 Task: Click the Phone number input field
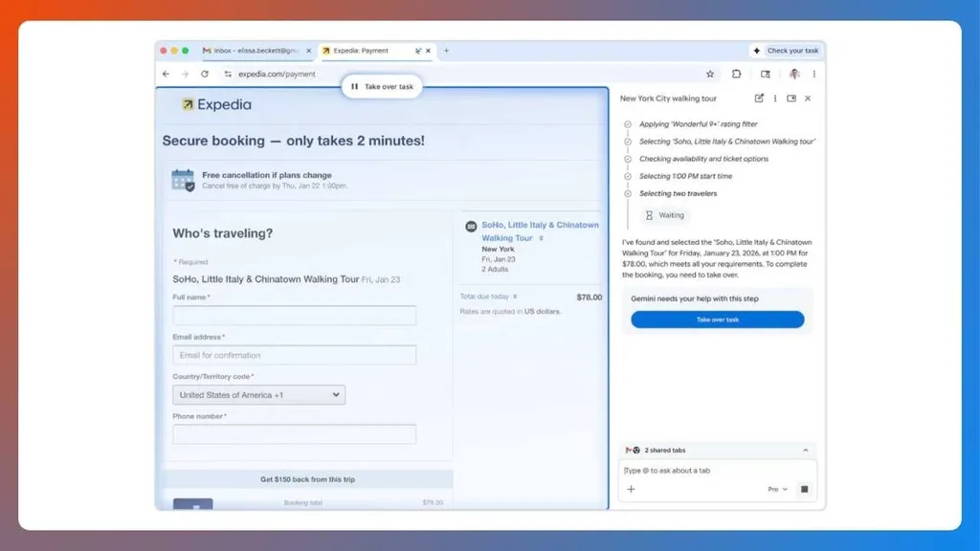[295, 434]
